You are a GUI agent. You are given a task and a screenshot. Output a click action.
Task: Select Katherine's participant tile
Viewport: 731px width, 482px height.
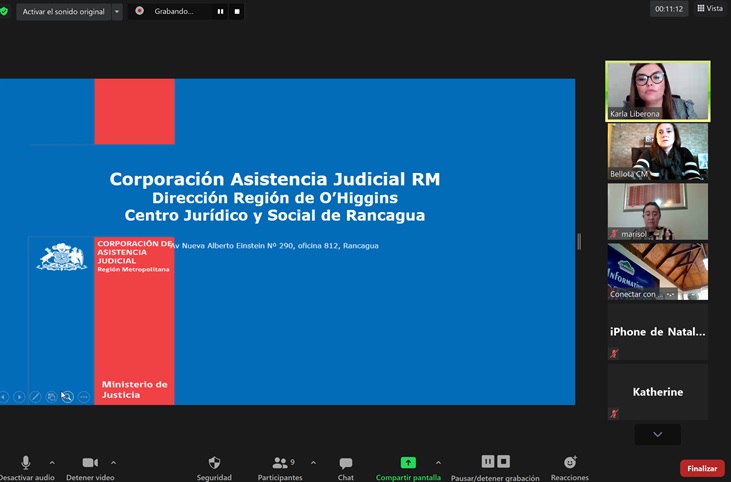click(658, 392)
